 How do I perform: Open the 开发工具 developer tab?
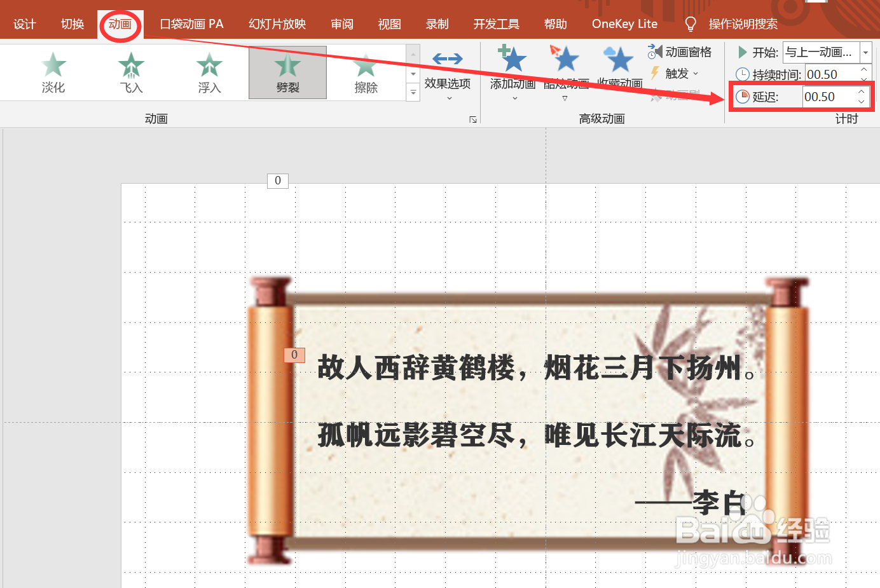click(496, 24)
